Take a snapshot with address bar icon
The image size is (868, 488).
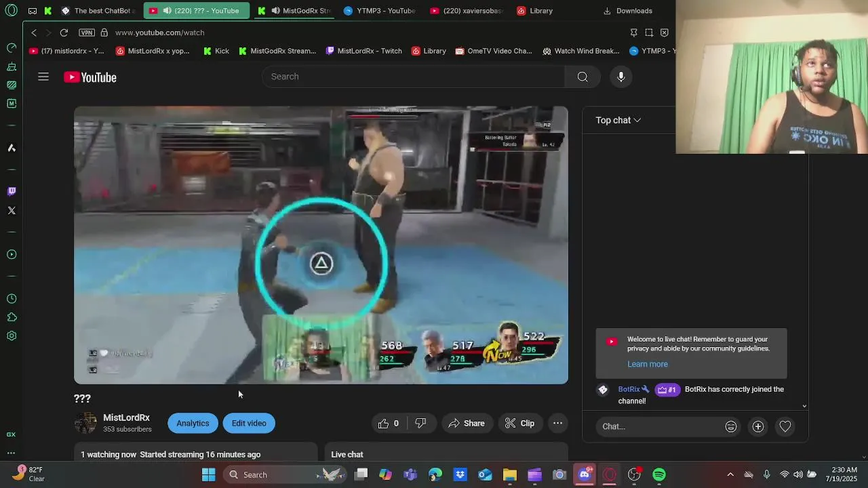point(649,33)
